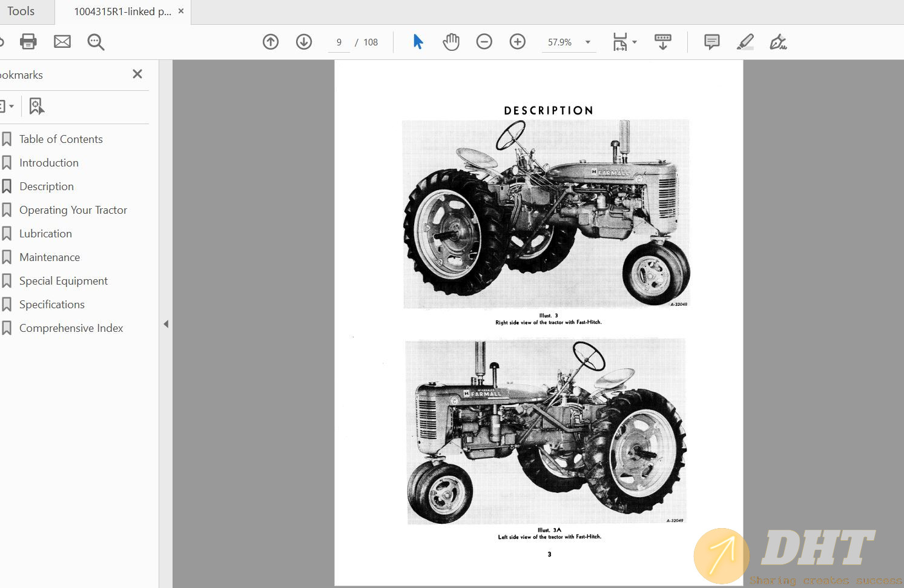Click the Lubrication bookmark ribbon icon
Screen dimensions: 904x588
click(x=7, y=234)
